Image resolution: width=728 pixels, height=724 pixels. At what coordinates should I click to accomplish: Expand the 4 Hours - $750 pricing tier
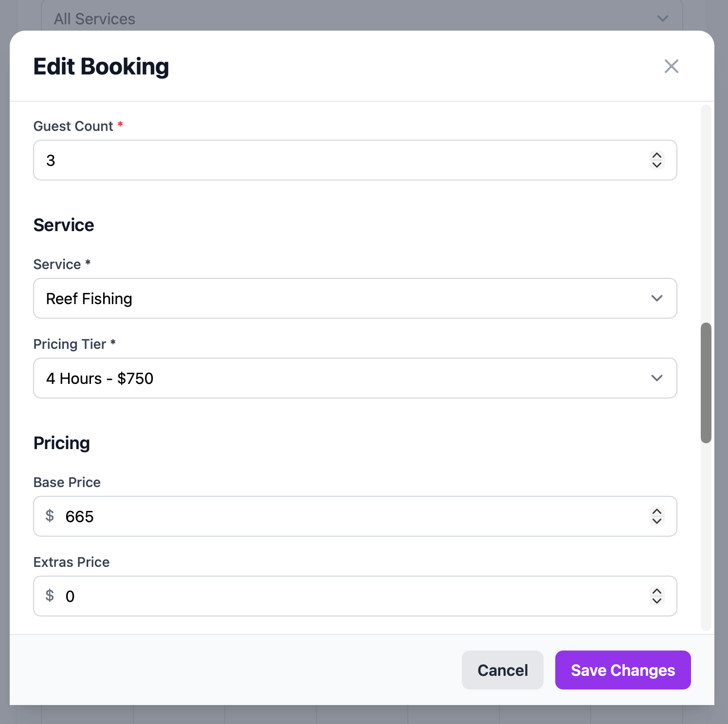pyautogui.click(x=341, y=378)
